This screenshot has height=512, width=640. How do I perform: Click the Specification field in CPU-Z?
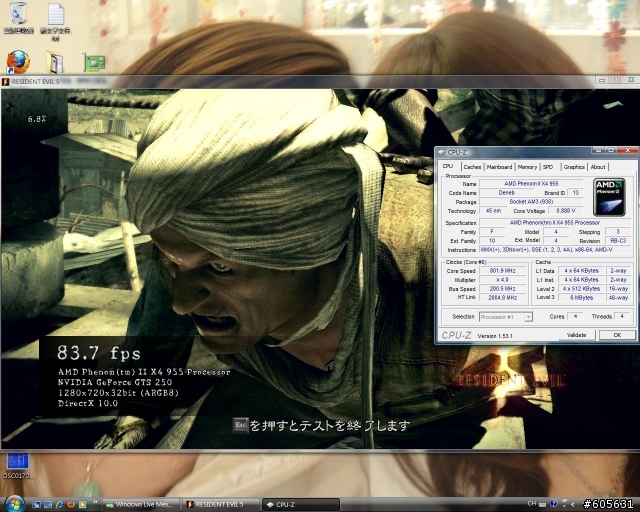pyautogui.click(x=555, y=223)
